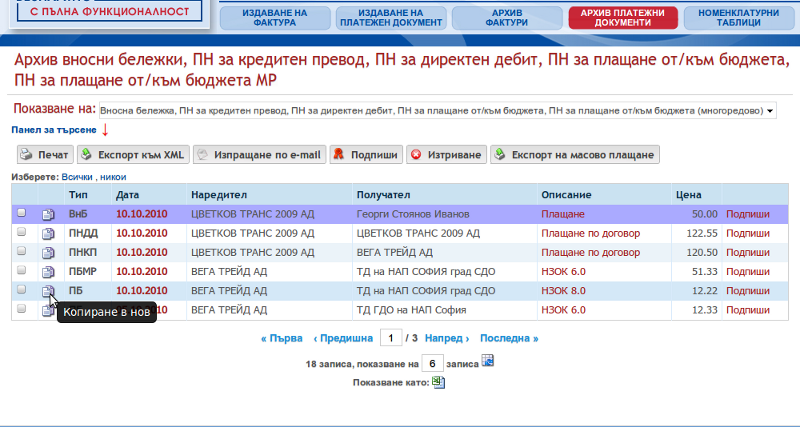Click 'Подпиши' link in the ВнБ row
This screenshot has height=427, width=800.
[748, 214]
